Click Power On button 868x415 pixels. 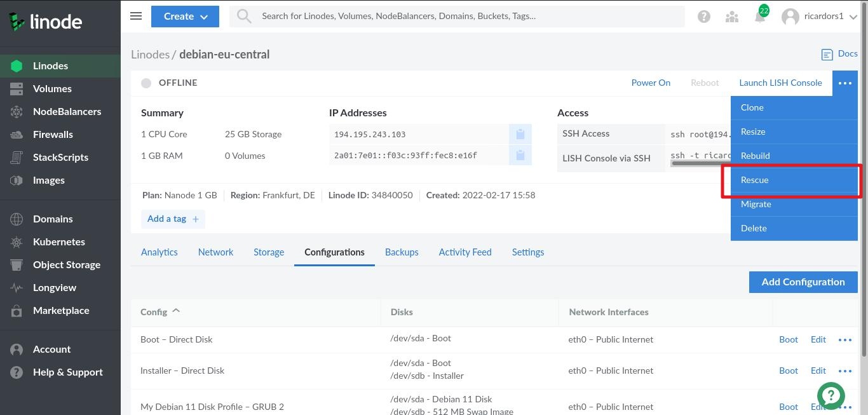651,83
